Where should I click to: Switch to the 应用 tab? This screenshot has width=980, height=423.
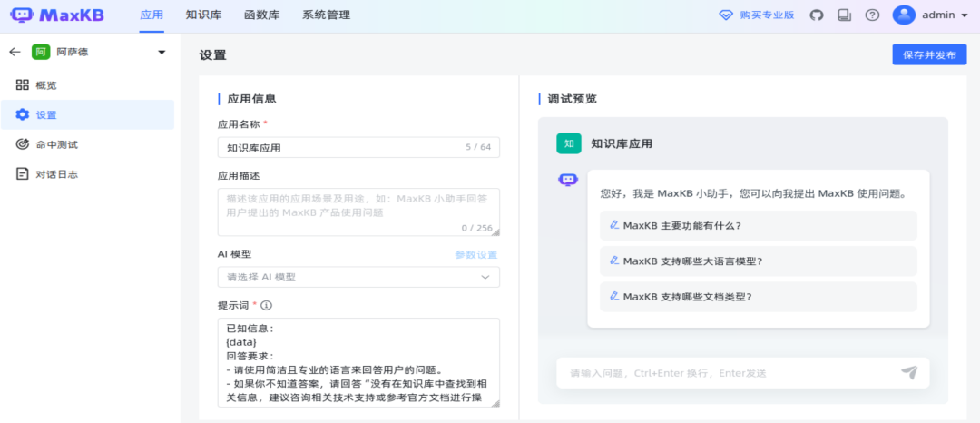[x=152, y=15]
